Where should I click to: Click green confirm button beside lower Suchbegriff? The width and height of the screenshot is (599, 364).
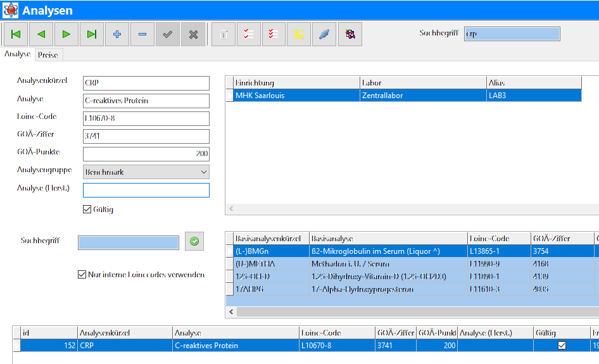point(194,241)
